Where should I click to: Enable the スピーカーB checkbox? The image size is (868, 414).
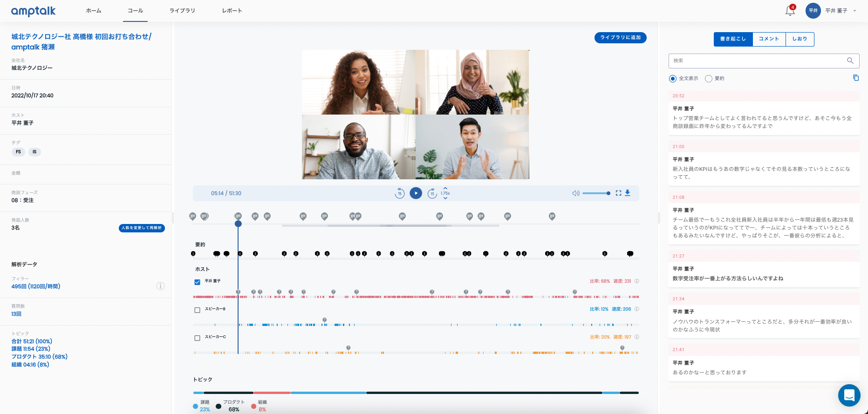coord(197,310)
